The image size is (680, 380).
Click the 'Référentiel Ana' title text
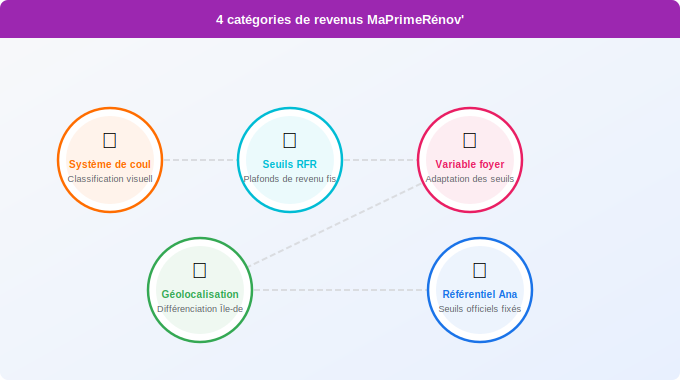(x=480, y=294)
